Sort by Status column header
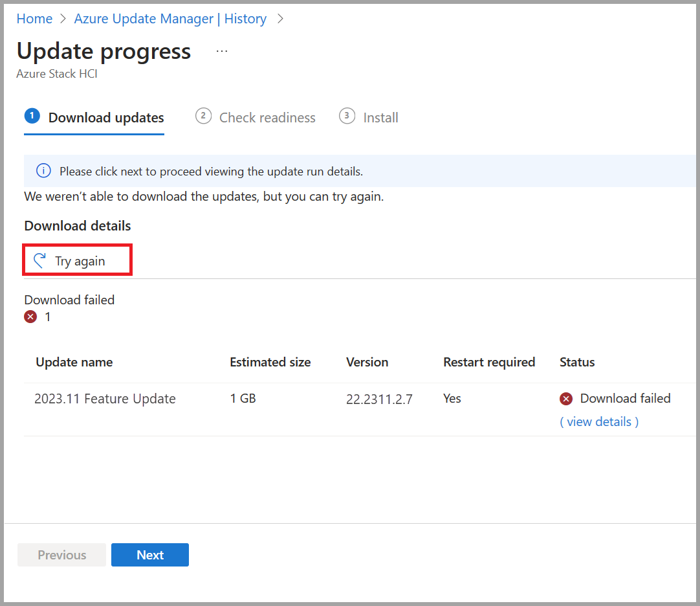 (577, 362)
